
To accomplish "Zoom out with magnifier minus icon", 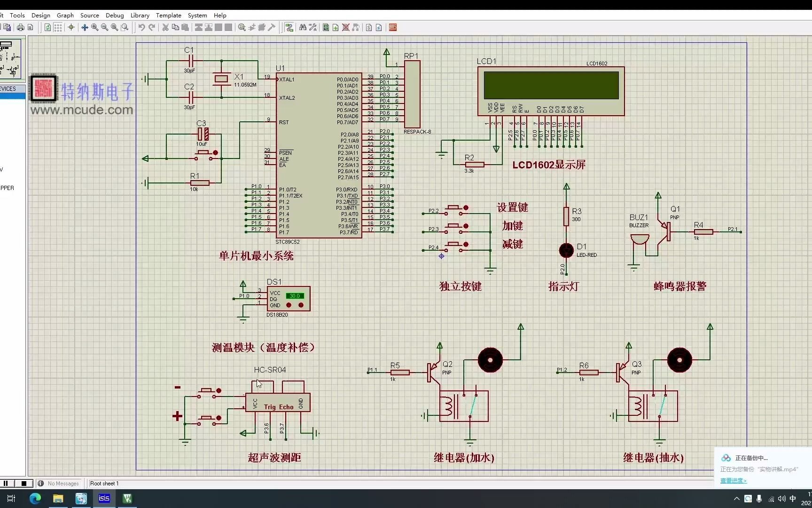I will click(x=104, y=27).
